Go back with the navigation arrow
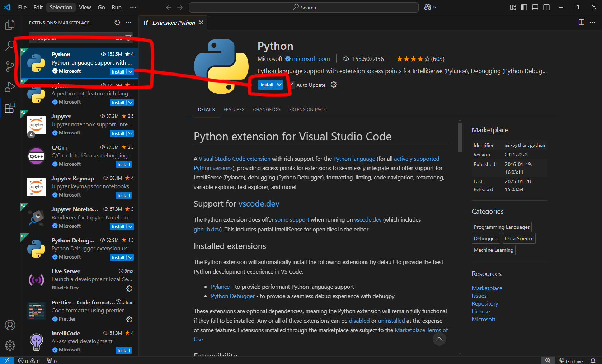602x364 pixels. pyautogui.click(x=169, y=7)
